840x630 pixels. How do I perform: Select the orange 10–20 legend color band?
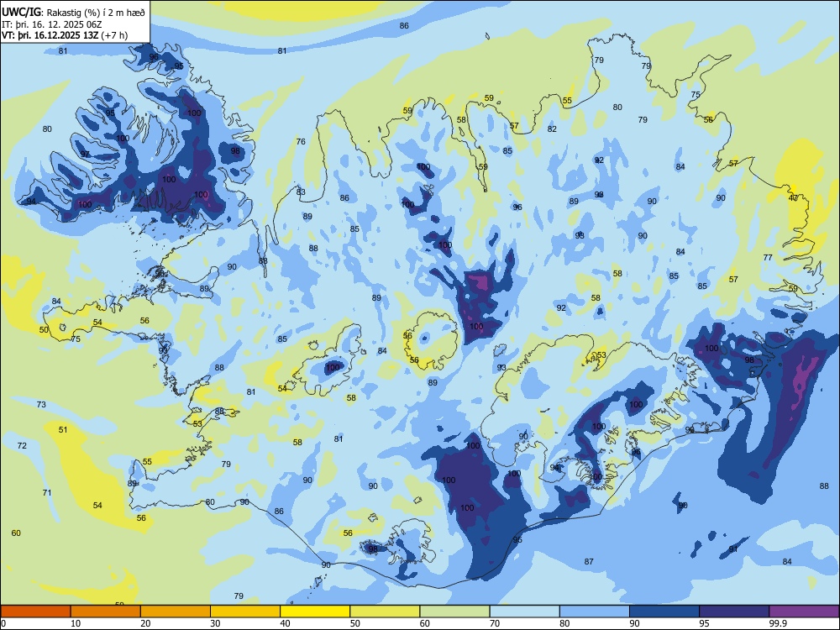[x=106, y=612]
